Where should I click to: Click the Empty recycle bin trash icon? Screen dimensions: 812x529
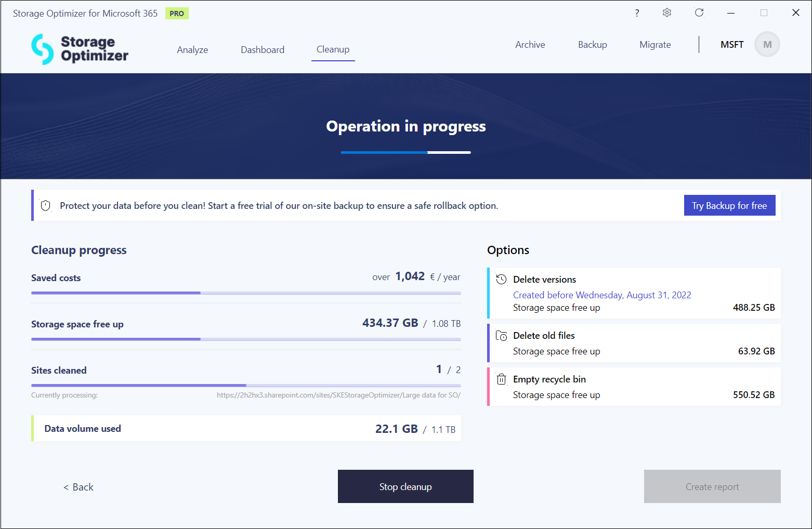[501, 379]
